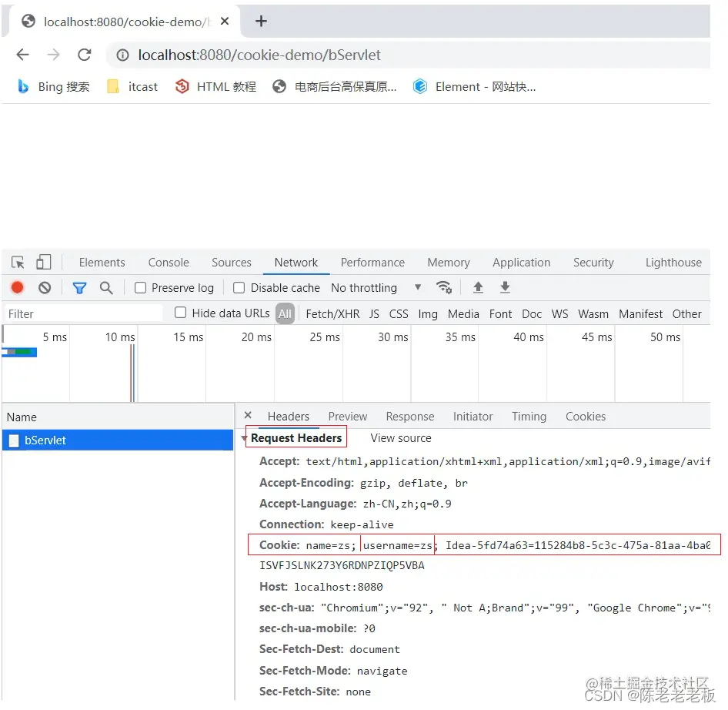This screenshot has width=728, height=710.
Task: Filter requests by Img
Action: point(428,314)
